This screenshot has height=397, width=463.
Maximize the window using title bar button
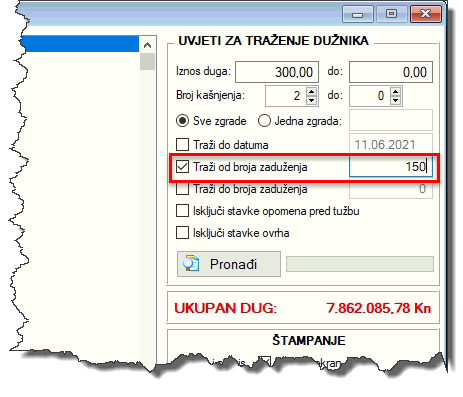point(391,14)
